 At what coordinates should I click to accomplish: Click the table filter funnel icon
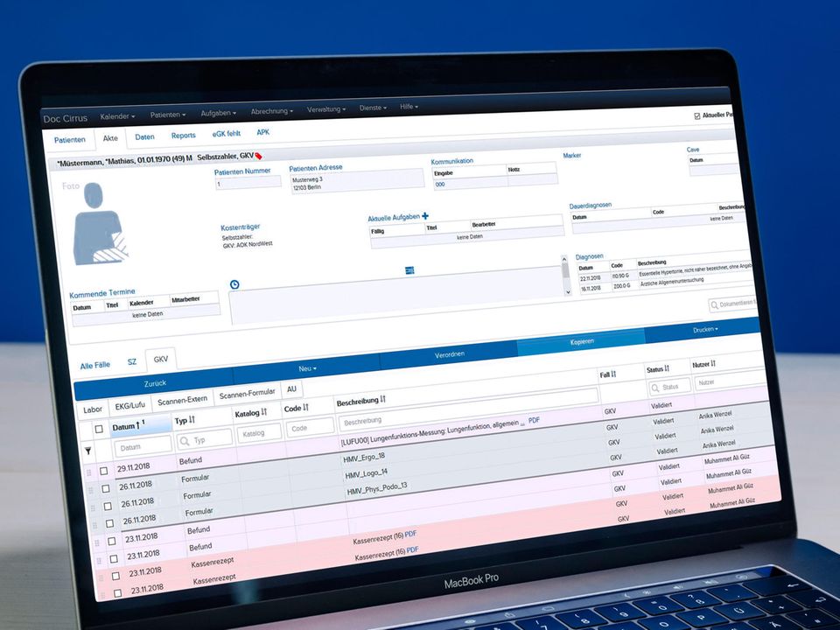coord(87,451)
